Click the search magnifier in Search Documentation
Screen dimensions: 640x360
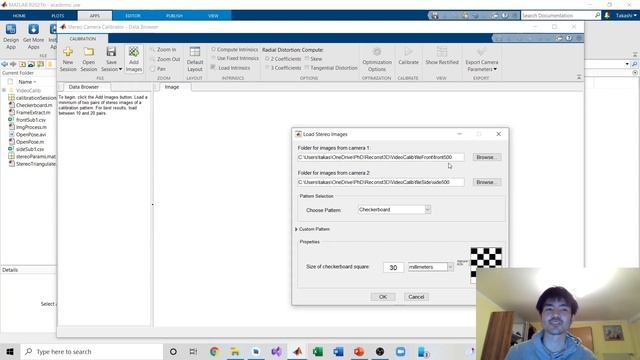coord(598,15)
